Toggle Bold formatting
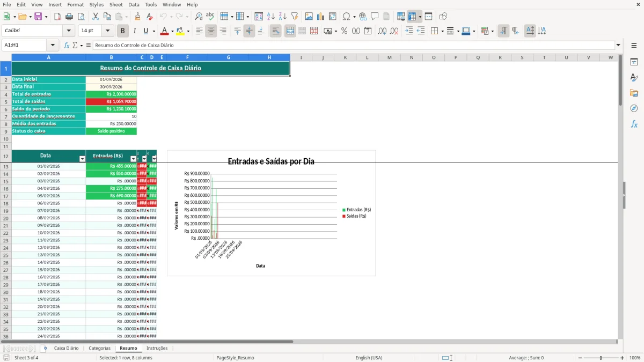Viewport: 644px width, 362px height. 123,31
